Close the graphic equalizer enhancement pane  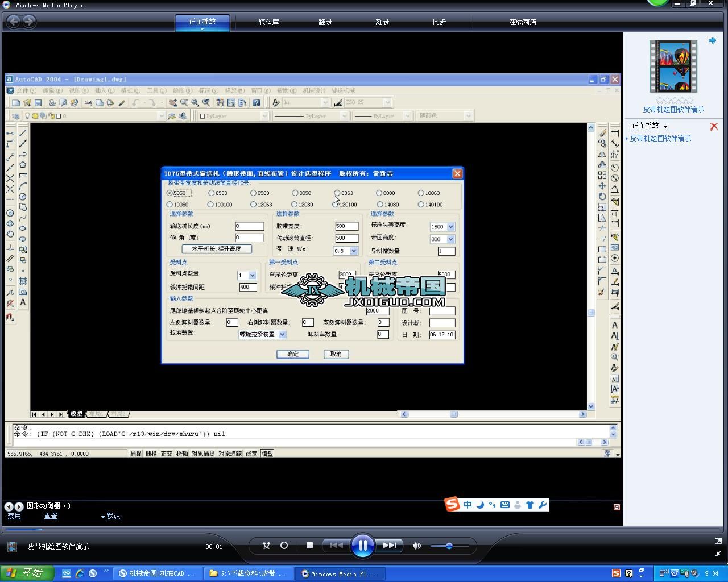pyautogui.click(x=617, y=507)
